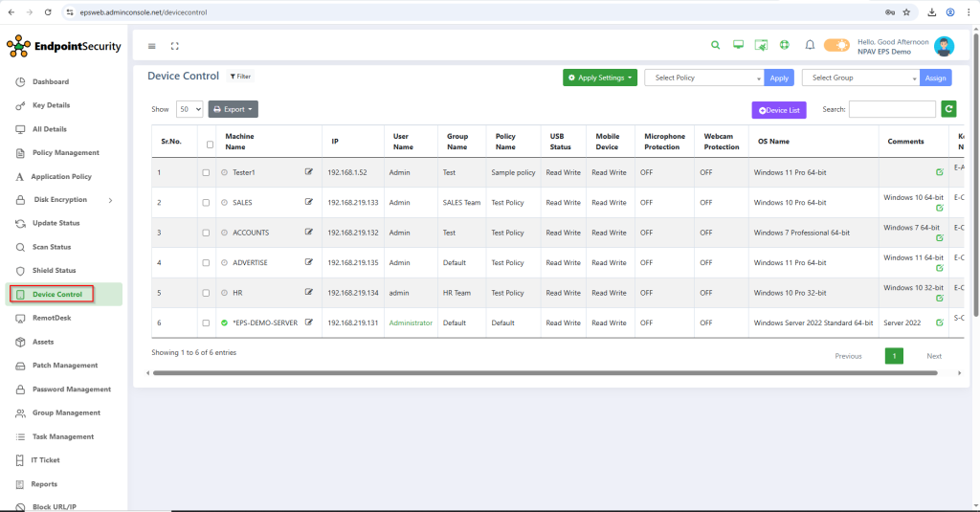Viewport: 980px width, 512px height.
Task: Go to Policy Management sidebar item
Action: click(65, 153)
